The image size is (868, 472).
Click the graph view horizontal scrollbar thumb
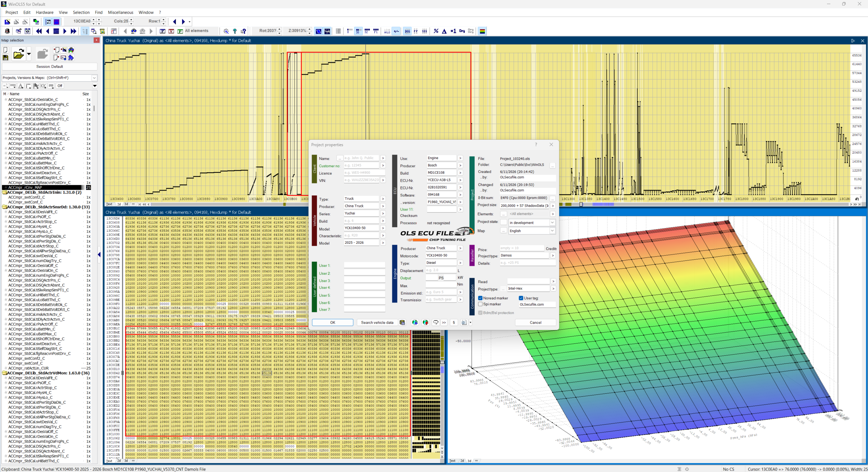[581, 204]
